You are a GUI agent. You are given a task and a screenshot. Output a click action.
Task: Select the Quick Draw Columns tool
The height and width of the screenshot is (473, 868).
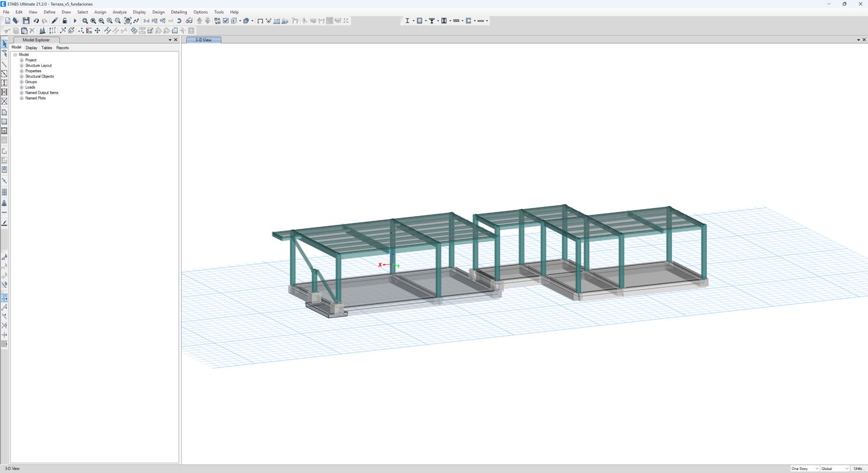click(x=4, y=83)
